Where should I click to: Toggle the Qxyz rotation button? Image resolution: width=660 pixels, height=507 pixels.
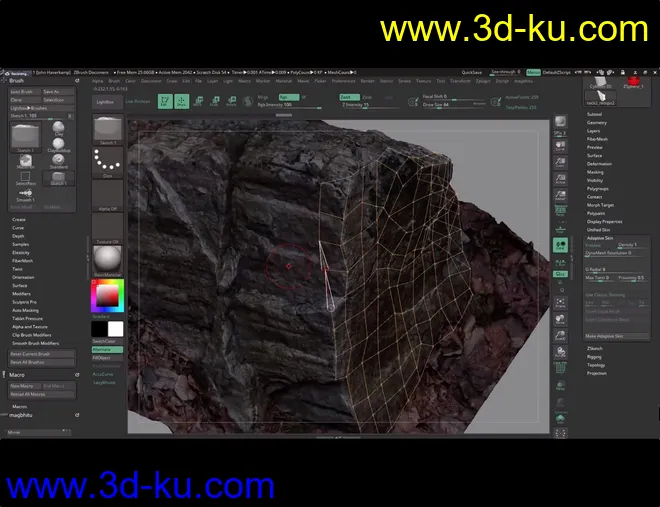[560, 274]
